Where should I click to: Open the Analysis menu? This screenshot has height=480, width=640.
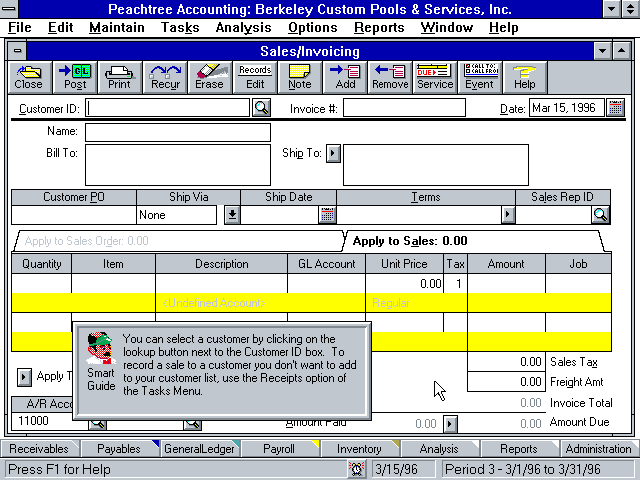(243, 27)
